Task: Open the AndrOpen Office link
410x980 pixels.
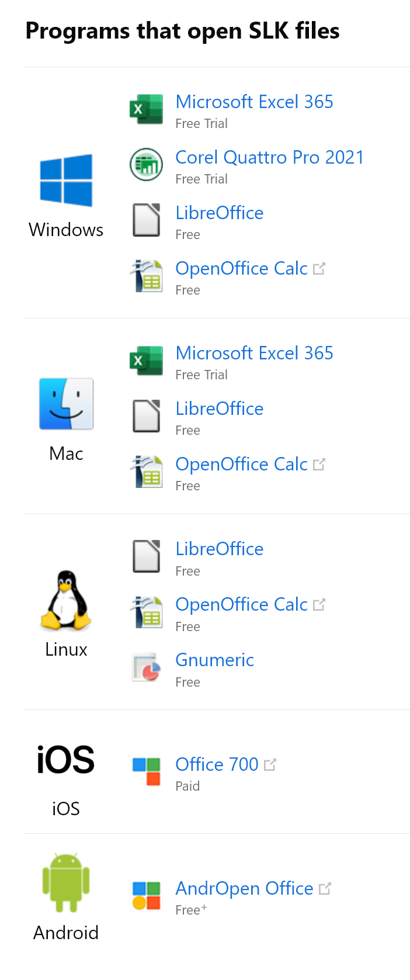Action: [244, 888]
